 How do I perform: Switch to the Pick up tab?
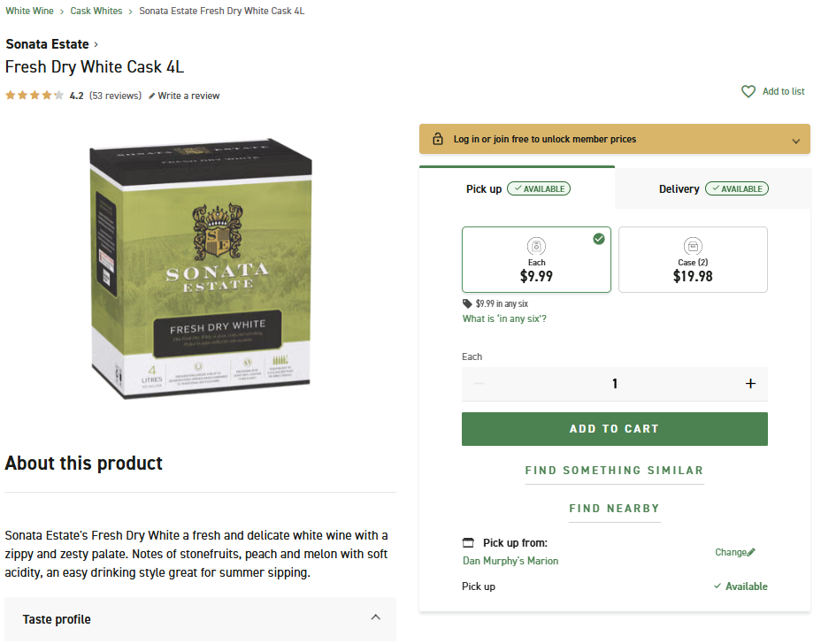click(x=518, y=188)
